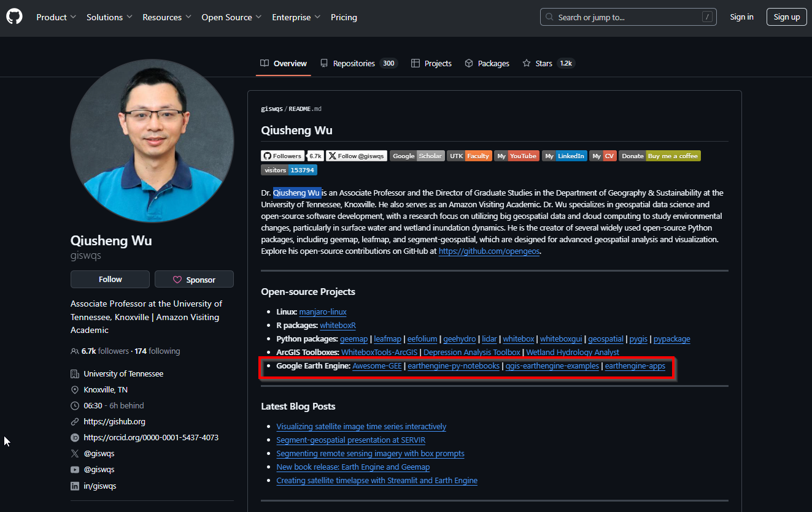Click the Buy me a coffee badge

659,156
